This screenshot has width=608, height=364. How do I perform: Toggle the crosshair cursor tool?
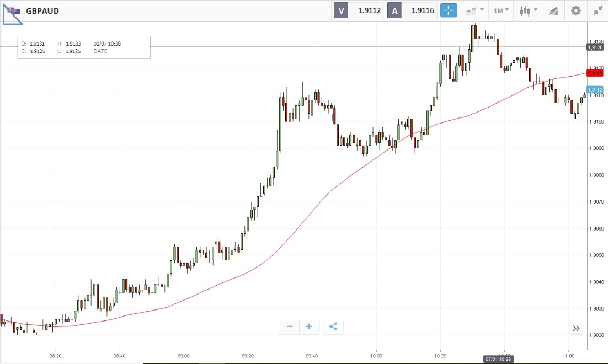click(x=449, y=10)
